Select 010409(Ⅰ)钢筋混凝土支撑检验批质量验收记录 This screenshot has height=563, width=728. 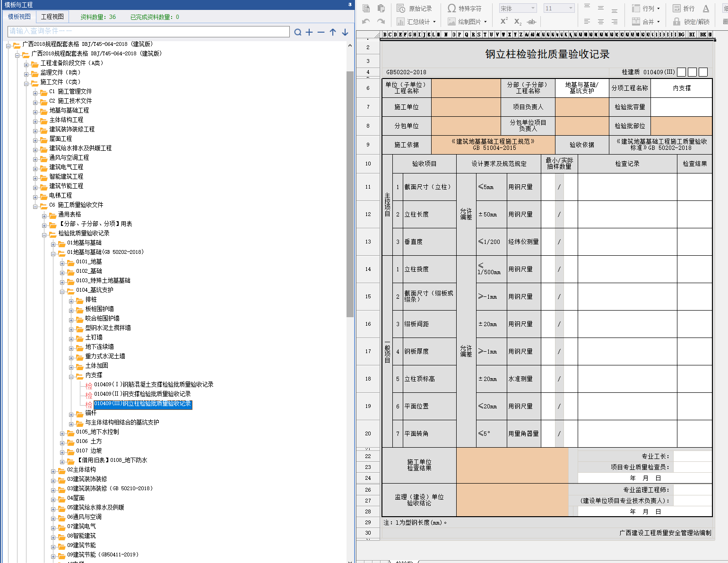click(154, 384)
